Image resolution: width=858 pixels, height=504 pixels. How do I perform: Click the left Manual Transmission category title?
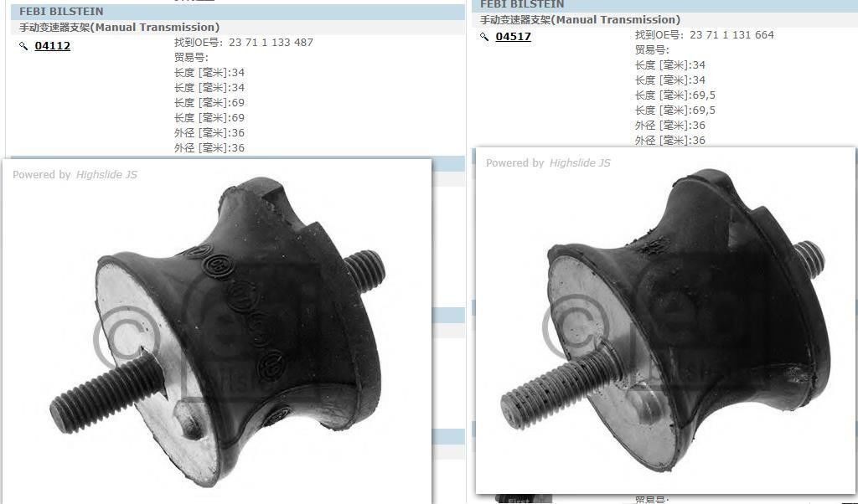(119, 28)
